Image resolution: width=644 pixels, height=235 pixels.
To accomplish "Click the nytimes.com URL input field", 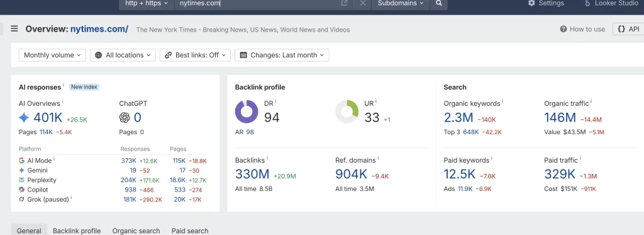I will [257, 3].
